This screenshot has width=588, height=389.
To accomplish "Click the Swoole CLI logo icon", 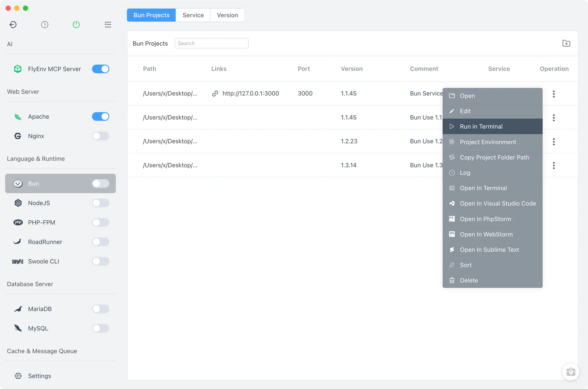I will (18, 261).
